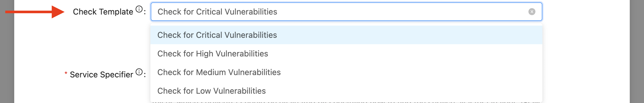Click the colon after the Service Specifier info icon
This screenshot has width=644, height=103.
(x=145, y=75)
